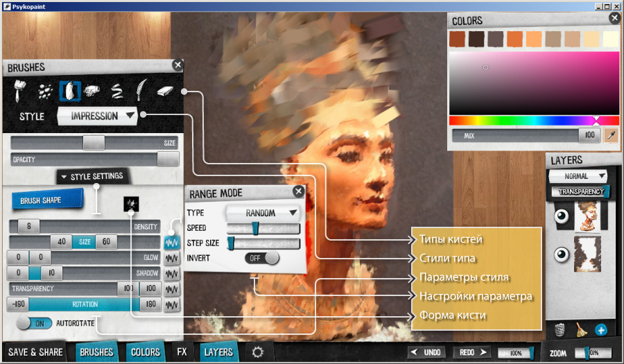Screen dimensions: 624x364
Task: Switch to Brushes tab in bottom bar
Action: click(x=96, y=352)
